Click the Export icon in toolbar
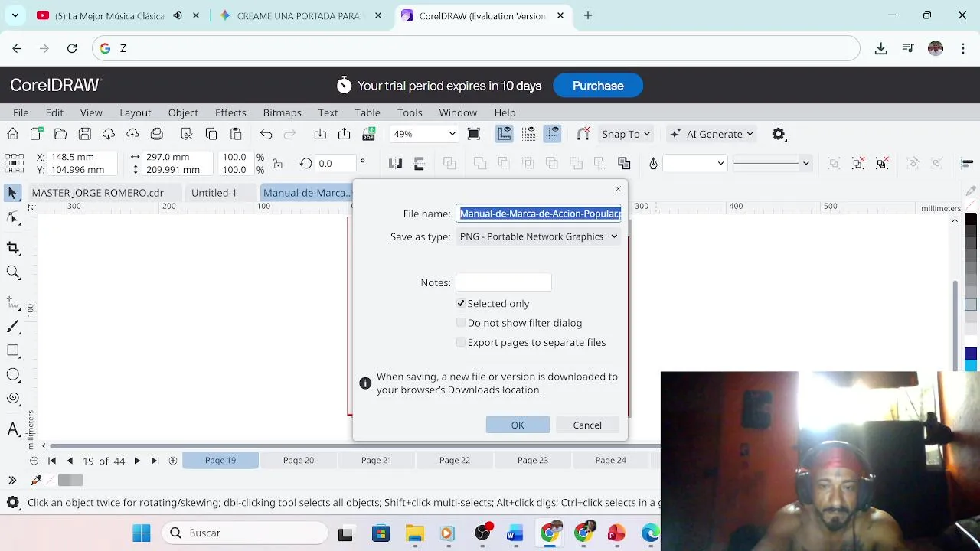 coord(345,134)
